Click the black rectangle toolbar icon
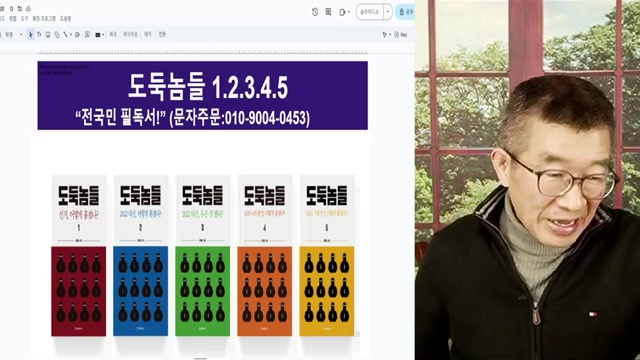The image size is (640, 360). (98, 35)
